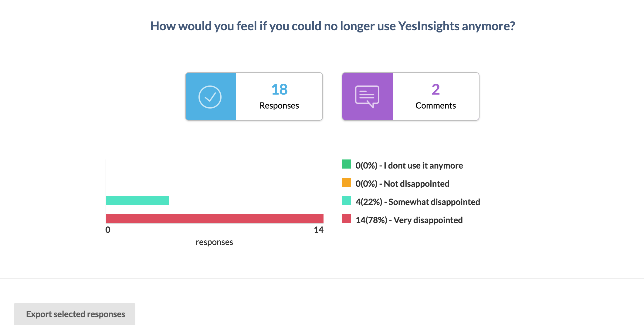Click the '2 Comments' count label
The image size is (644, 325).
coord(435,97)
